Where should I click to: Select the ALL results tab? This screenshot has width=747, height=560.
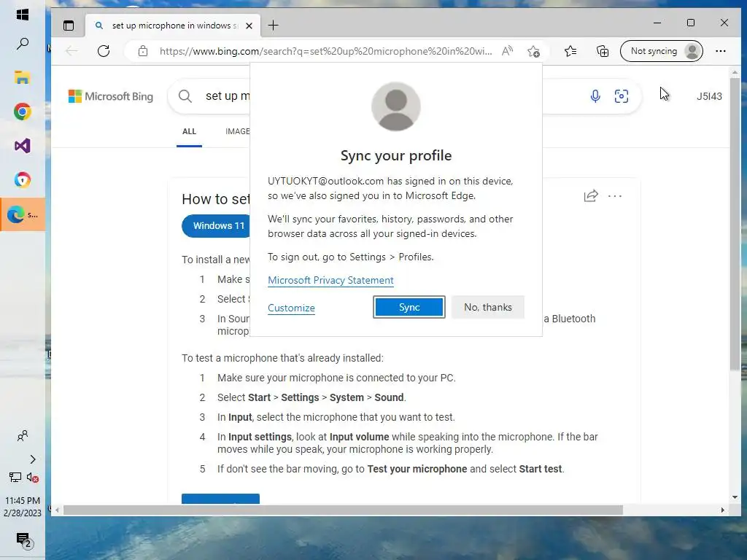point(189,131)
